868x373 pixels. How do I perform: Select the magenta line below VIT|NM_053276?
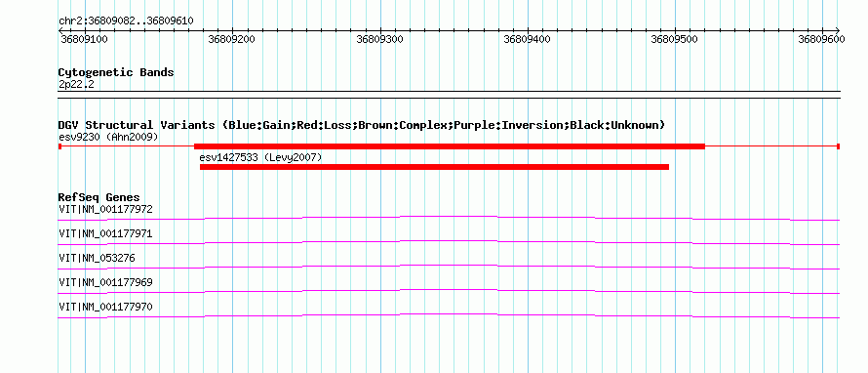(449, 268)
